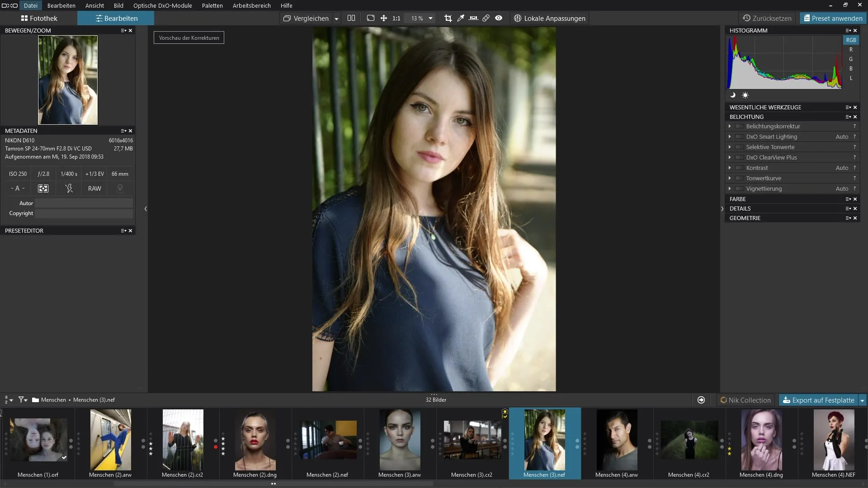868x488 pixels.
Task: Open the Paletten menu
Action: 212,5
